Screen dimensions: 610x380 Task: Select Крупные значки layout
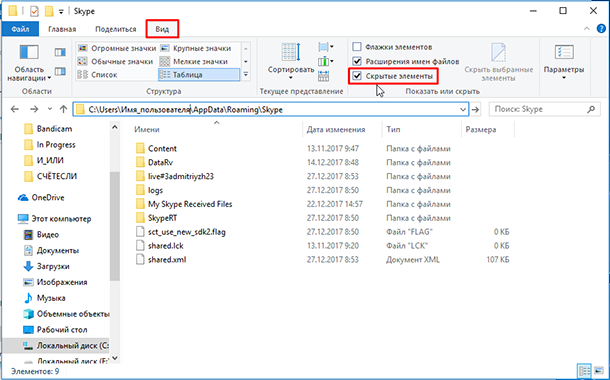pyautogui.click(x=196, y=49)
